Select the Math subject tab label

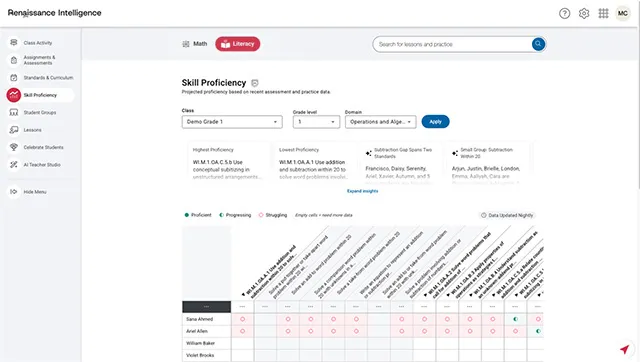click(200, 44)
